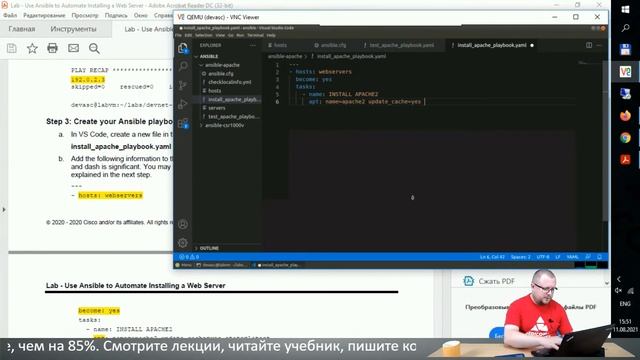Open the hosts file in Explorer tree

tap(214, 91)
